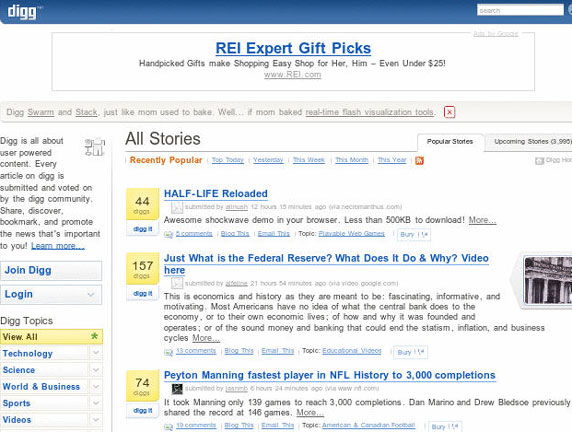The width and height of the screenshot is (572, 432).
Task: Expand the Science topic arrow
Action: coord(96,370)
